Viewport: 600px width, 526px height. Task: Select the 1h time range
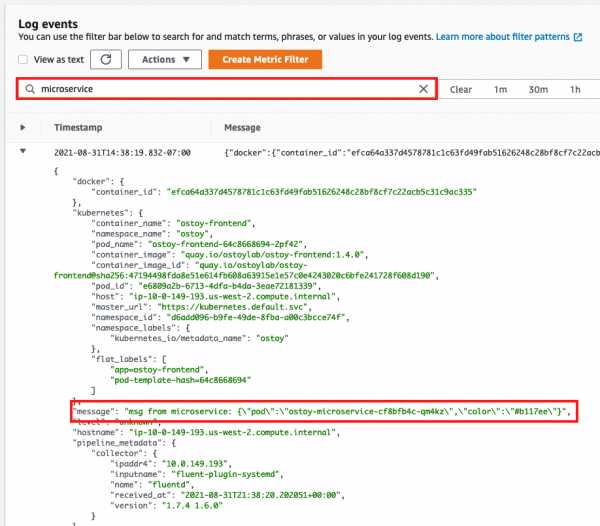click(x=575, y=89)
